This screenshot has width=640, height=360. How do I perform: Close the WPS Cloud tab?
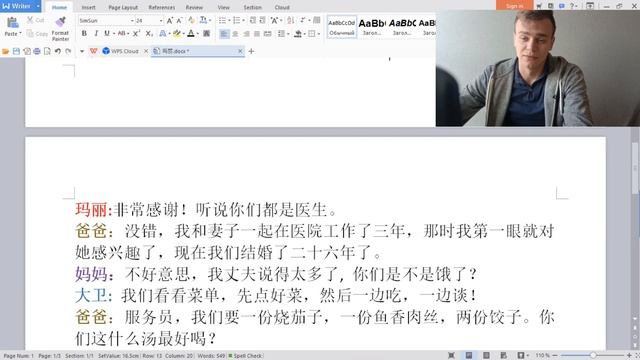click(146, 51)
